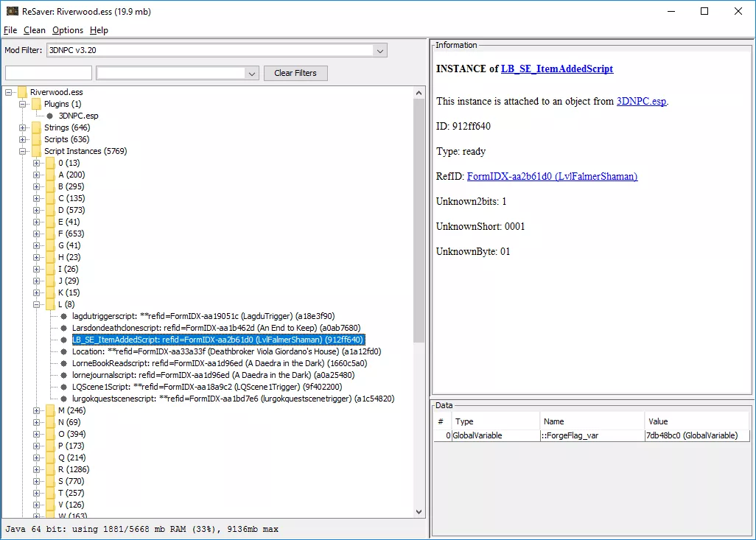Image resolution: width=756 pixels, height=540 pixels.
Task: Click the Strings folder icon
Action: click(36, 127)
